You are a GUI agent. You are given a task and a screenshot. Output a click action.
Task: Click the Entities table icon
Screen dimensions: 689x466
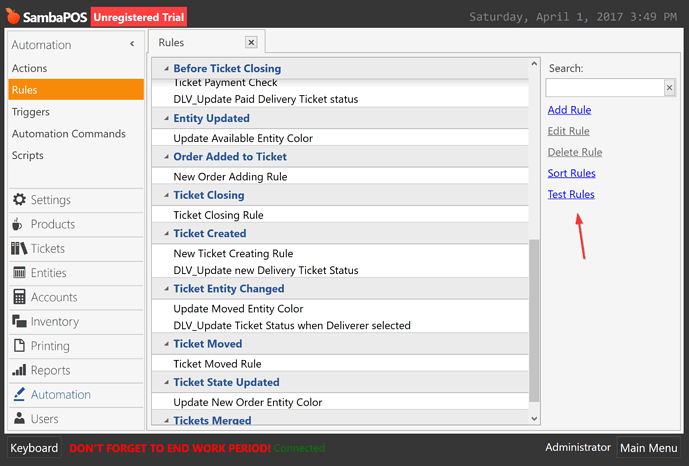[x=19, y=273]
